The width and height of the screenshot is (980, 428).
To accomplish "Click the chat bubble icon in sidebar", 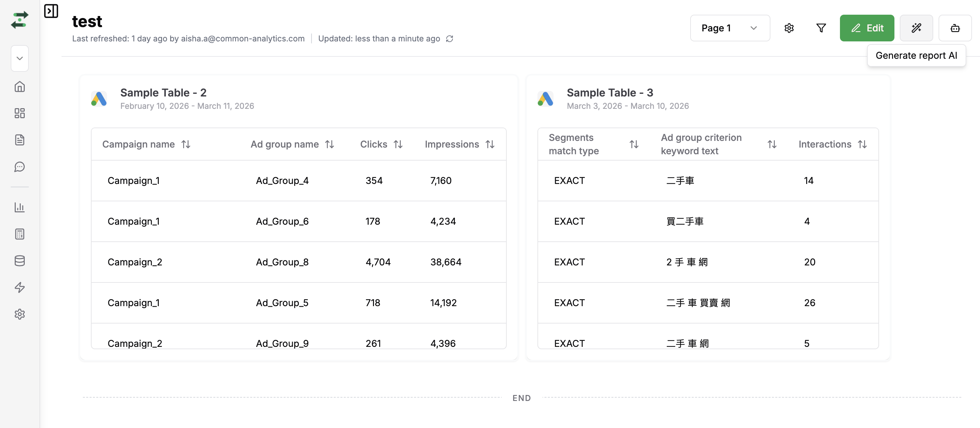I will point(20,167).
